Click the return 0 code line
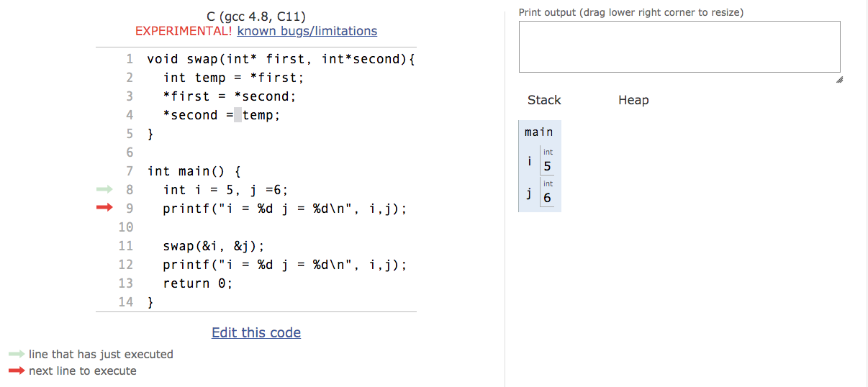The image size is (868, 387). [198, 283]
